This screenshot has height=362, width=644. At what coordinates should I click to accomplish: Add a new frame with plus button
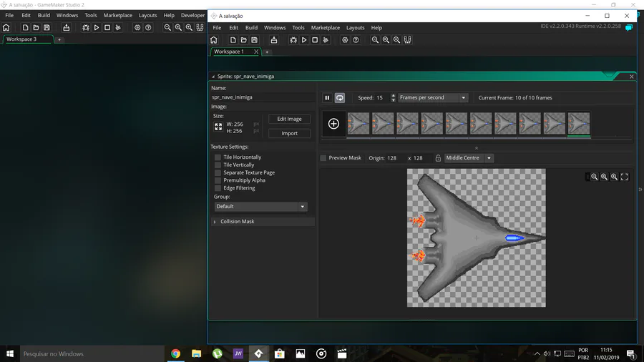[x=333, y=124]
